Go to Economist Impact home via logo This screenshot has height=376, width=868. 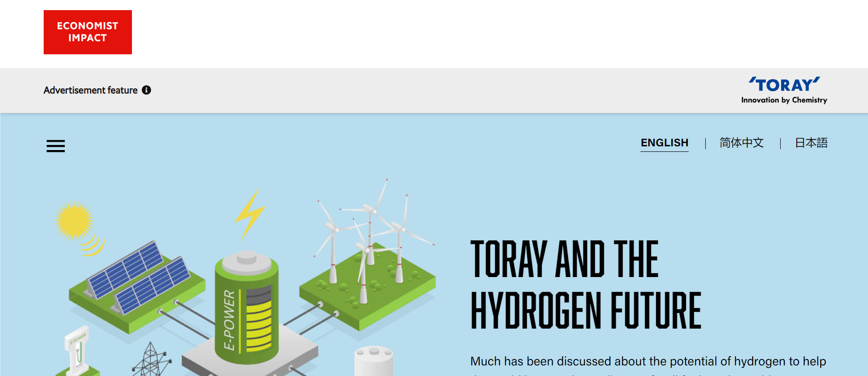click(88, 32)
